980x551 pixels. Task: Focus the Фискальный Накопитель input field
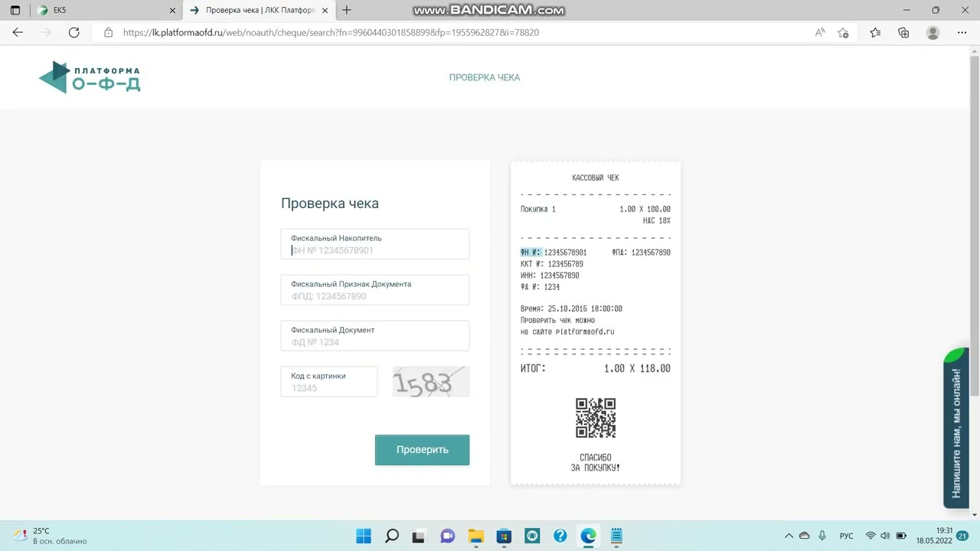[x=375, y=244]
